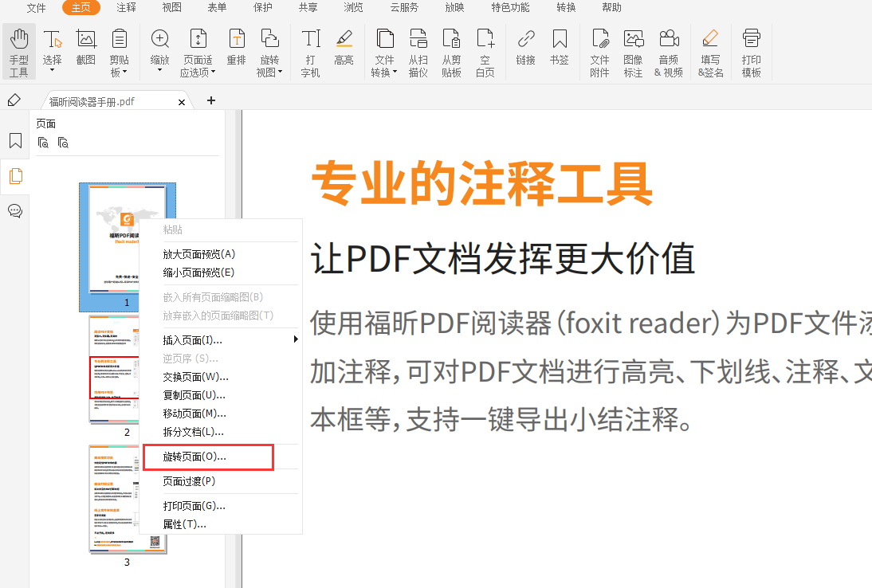
Task: Expand the 插入页面 submenu arrow
Action: (295, 339)
